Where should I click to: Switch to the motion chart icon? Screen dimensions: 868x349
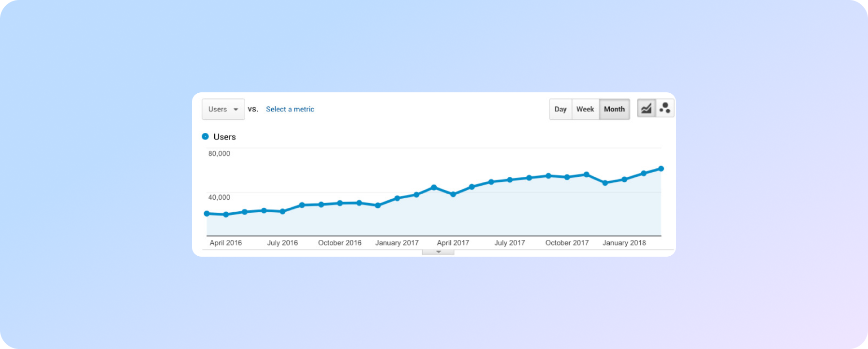click(665, 108)
